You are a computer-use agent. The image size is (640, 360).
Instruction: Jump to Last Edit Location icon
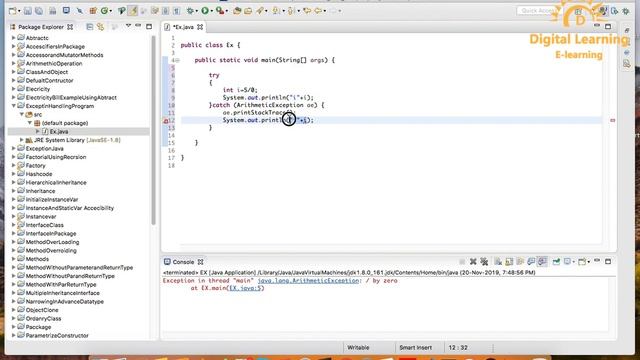click(307, 11)
